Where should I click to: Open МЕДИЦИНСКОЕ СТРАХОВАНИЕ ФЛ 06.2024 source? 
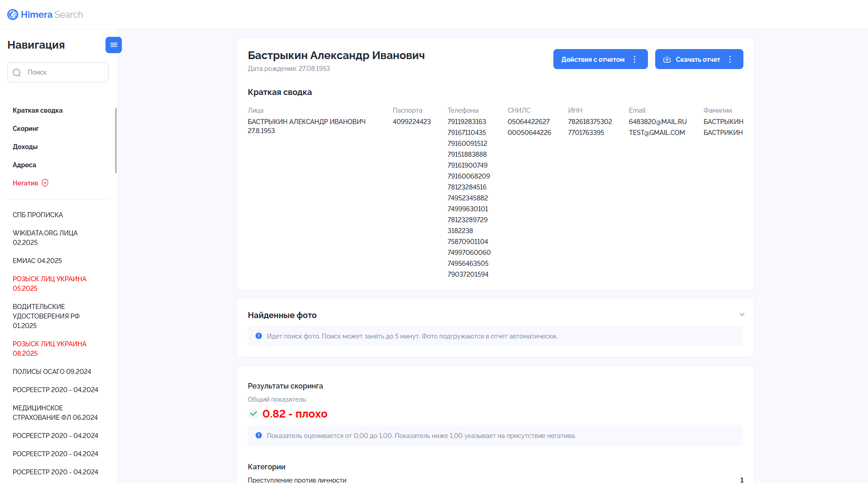click(x=55, y=413)
